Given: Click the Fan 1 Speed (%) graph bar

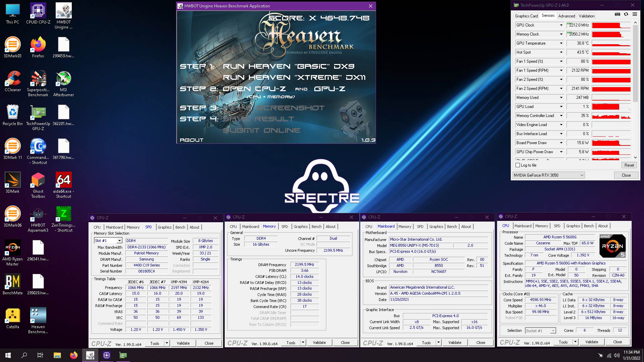Looking at the screenshot, I should coord(611,61).
